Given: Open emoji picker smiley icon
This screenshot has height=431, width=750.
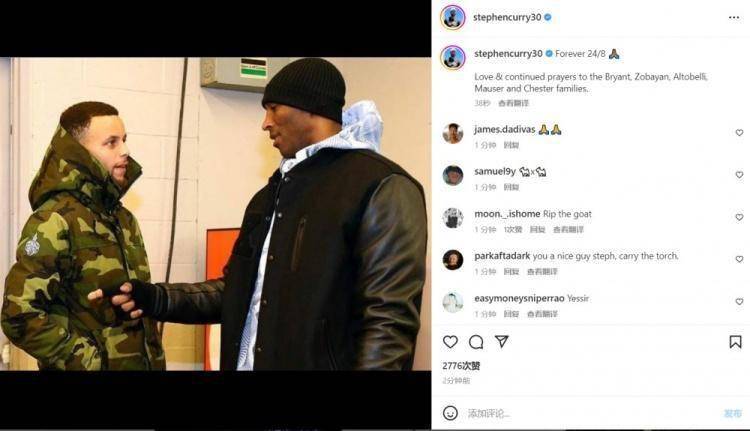Looking at the screenshot, I should point(450,413).
